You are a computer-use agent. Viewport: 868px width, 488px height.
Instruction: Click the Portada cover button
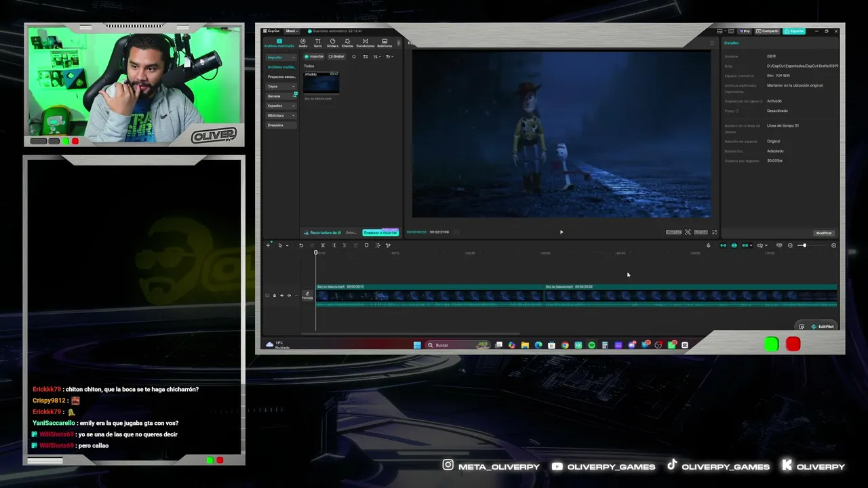(307, 296)
